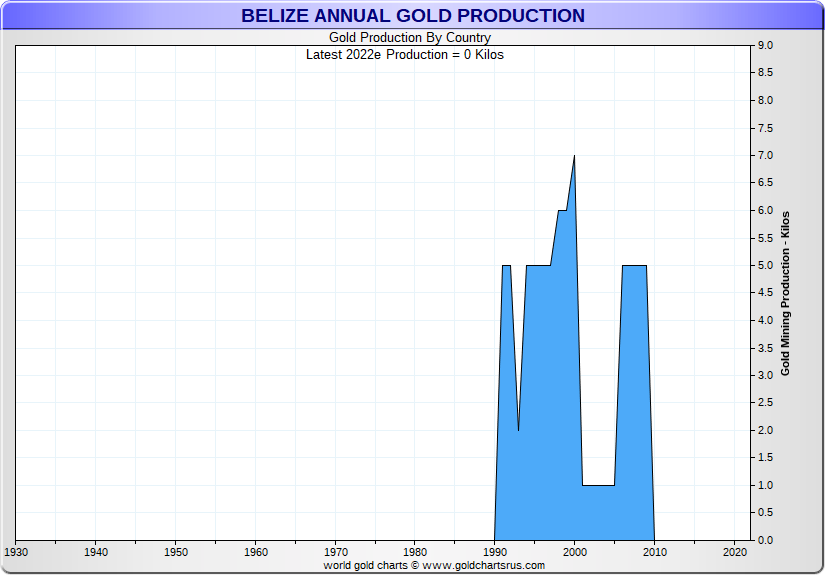
Task: Select the 1970 label on the year axis
Action: tap(335, 552)
